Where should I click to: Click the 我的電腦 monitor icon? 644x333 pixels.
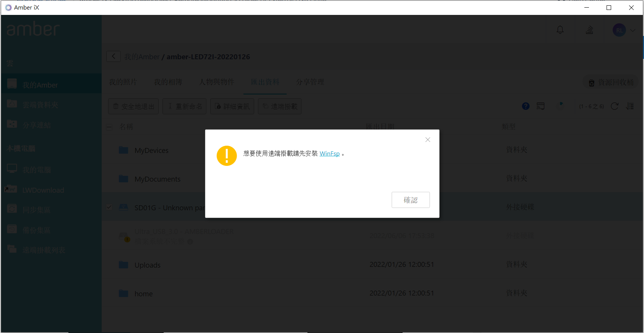(x=12, y=169)
